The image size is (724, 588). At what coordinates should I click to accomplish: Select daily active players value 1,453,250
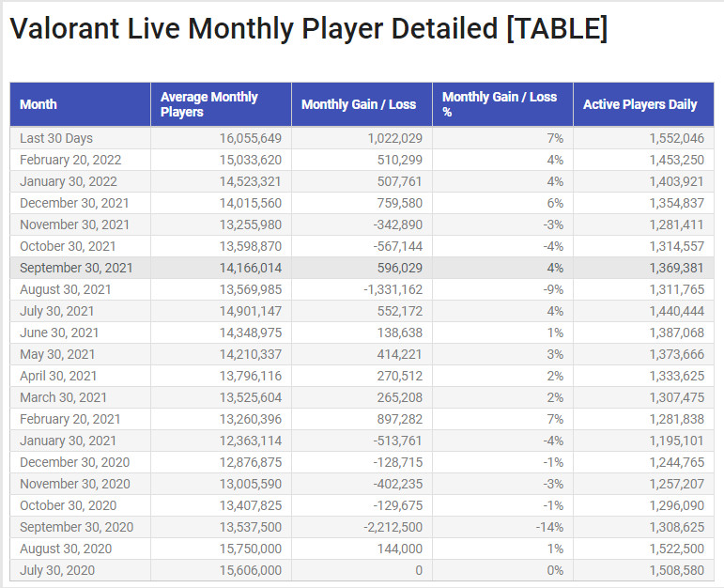click(676, 160)
